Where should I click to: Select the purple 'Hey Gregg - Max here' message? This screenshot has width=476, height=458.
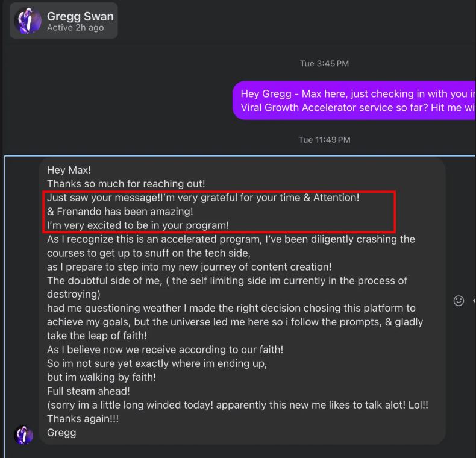tap(355, 100)
